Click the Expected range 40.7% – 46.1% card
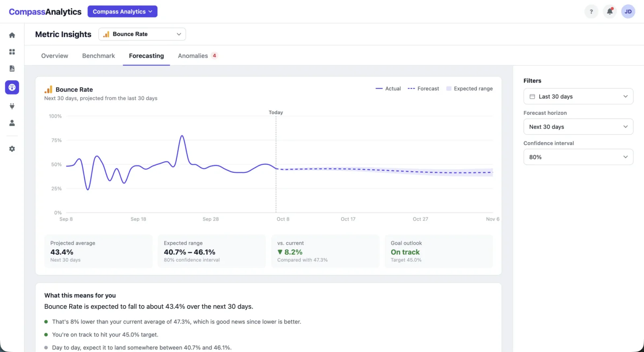Viewport: 644px width, 352px height. coord(212,251)
